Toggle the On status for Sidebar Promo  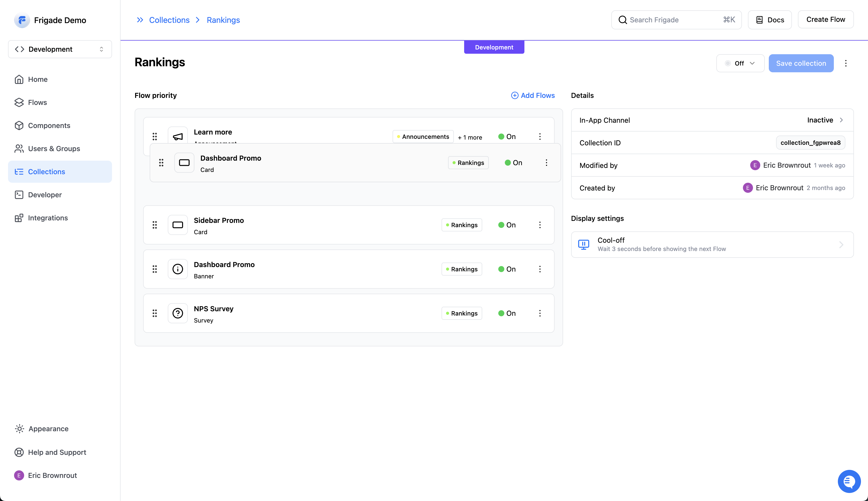coord(507,225)
